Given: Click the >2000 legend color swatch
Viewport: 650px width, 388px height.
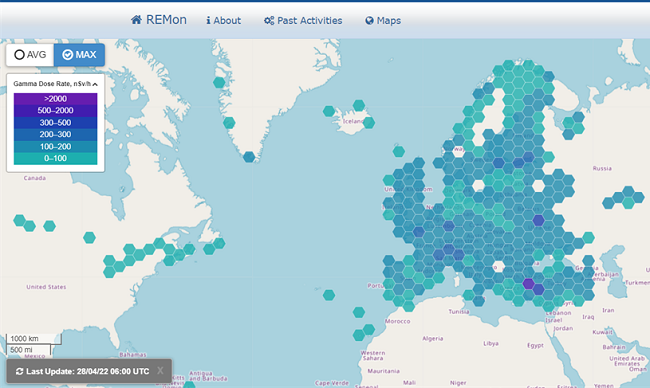Looking at the screenshot, I should (56, 99).
